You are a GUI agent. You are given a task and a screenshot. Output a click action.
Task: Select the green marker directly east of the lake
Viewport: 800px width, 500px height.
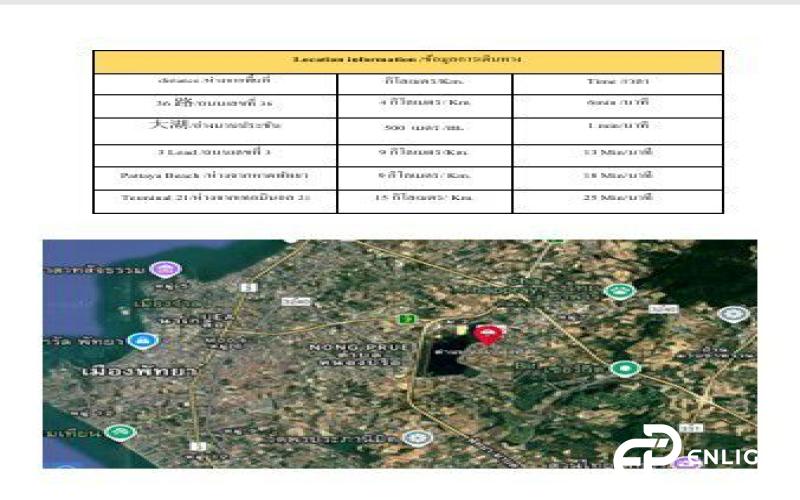tap(625, 368)
